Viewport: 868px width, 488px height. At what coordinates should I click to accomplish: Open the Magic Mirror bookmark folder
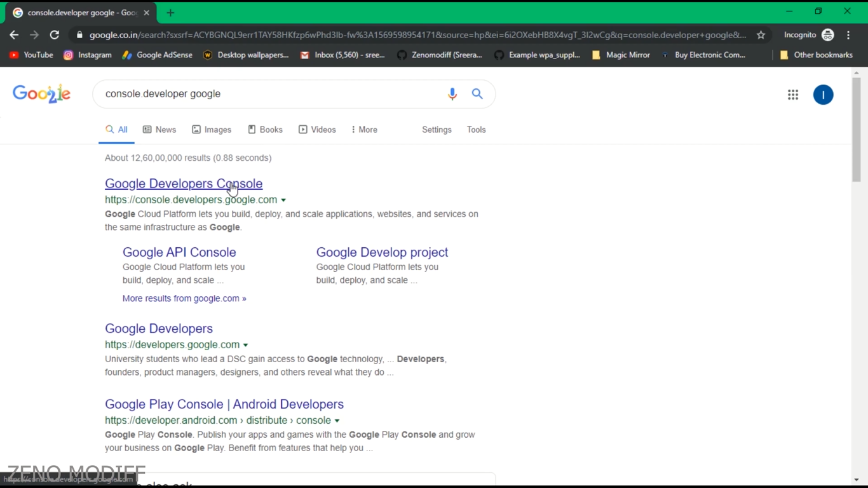tap(621, 55)
